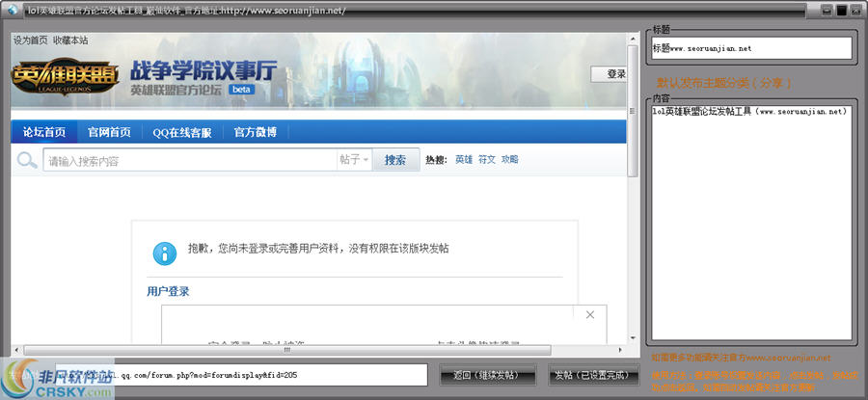Open the 论坛首页 tab
The width and height of the screenshot is (868, 400).
click(44, 132)
